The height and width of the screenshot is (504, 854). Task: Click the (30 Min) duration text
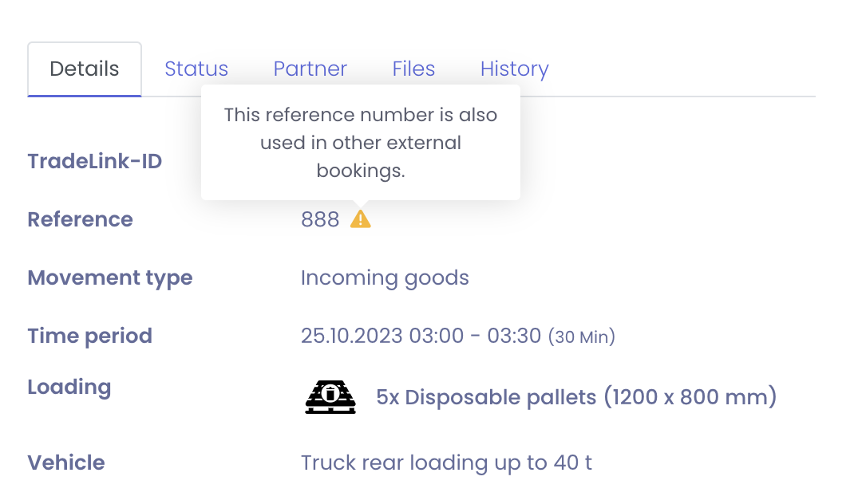(581, 337)
